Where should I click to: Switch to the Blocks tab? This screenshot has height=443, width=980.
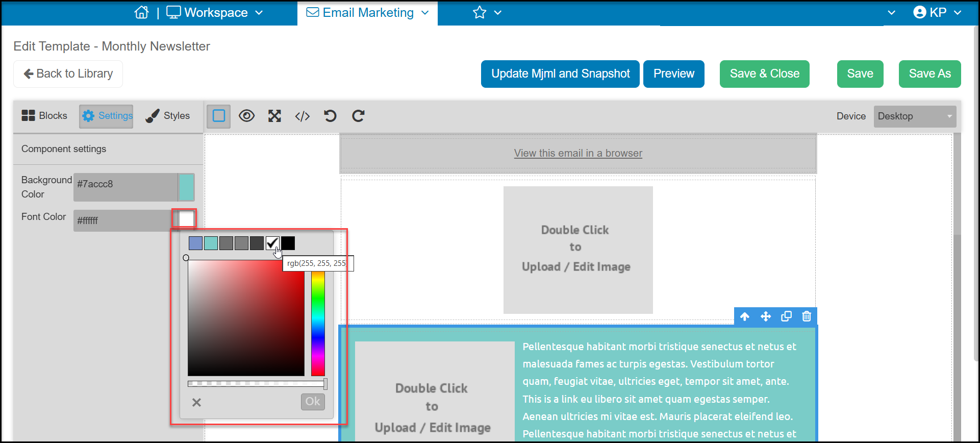[44, 116]
